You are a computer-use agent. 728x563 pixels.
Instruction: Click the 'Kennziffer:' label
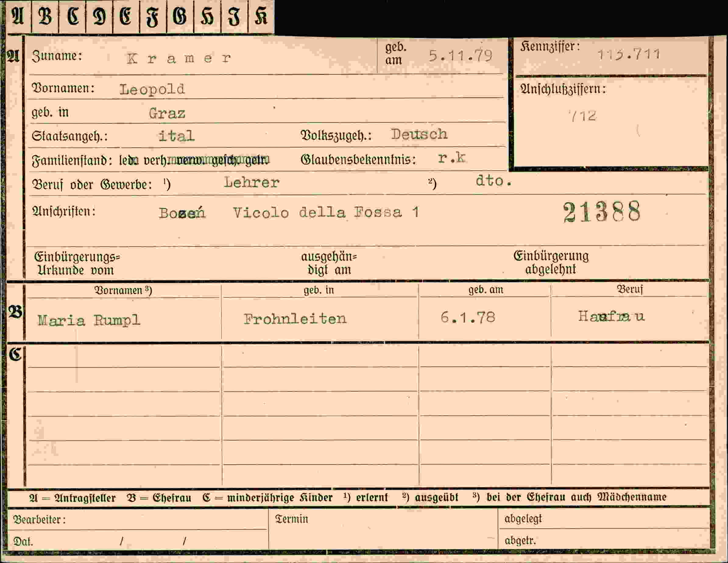(550, 47)
